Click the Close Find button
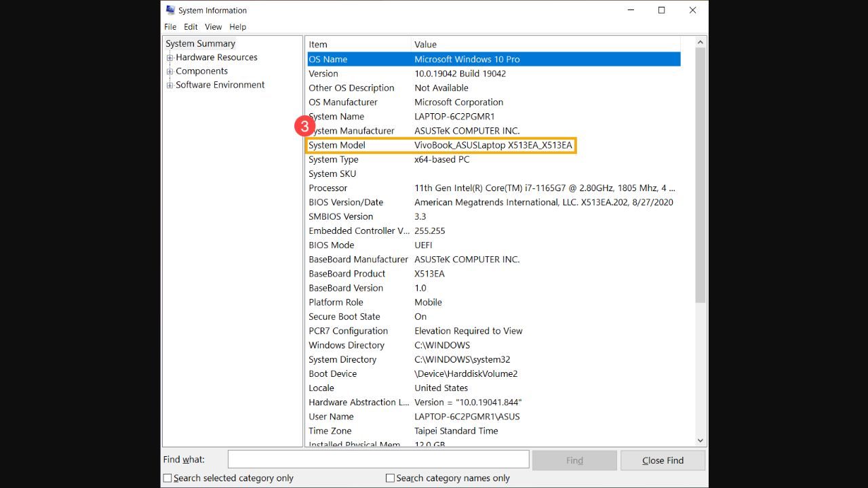This screenshot has width=868, height=488. [663, 460]
